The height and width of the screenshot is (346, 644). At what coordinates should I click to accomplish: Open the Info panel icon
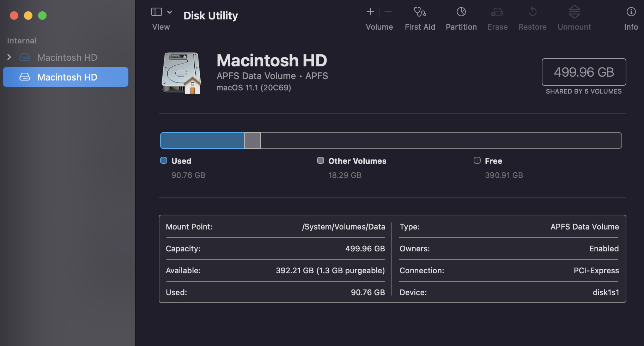[631, 12]
